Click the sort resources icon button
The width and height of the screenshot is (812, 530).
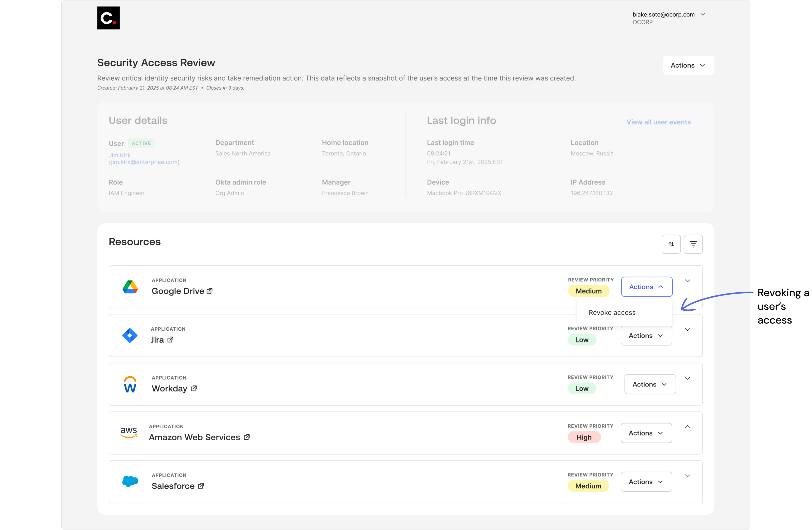click(671, 244)
